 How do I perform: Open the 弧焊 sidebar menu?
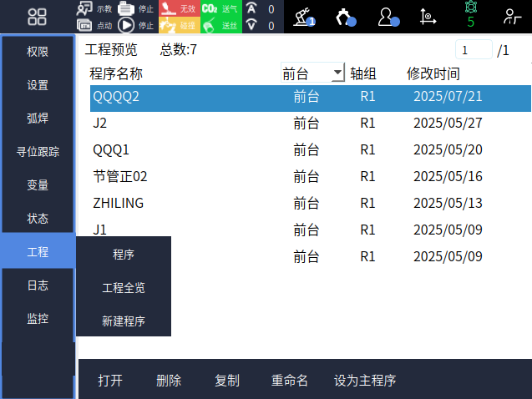click(38, 119)
